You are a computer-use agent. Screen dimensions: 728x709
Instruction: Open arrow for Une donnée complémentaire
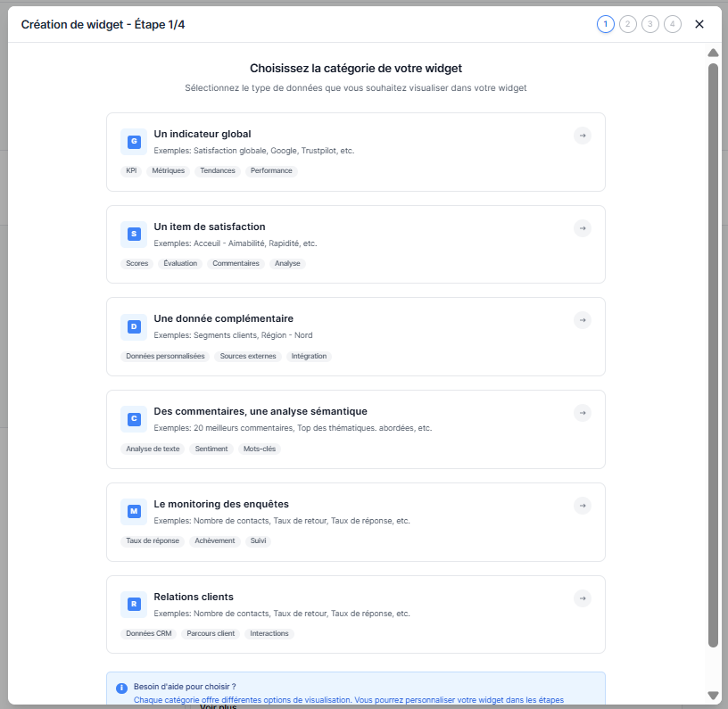[582, 320]
